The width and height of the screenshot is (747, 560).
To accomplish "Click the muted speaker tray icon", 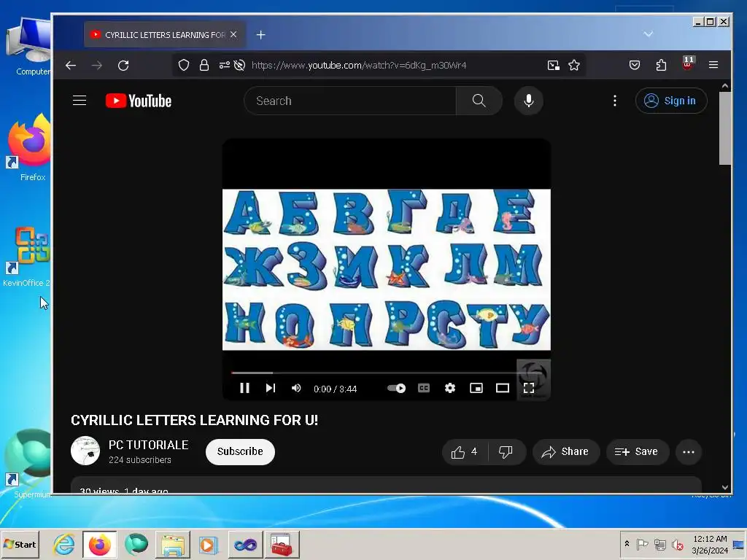I will tap(677, 545).
